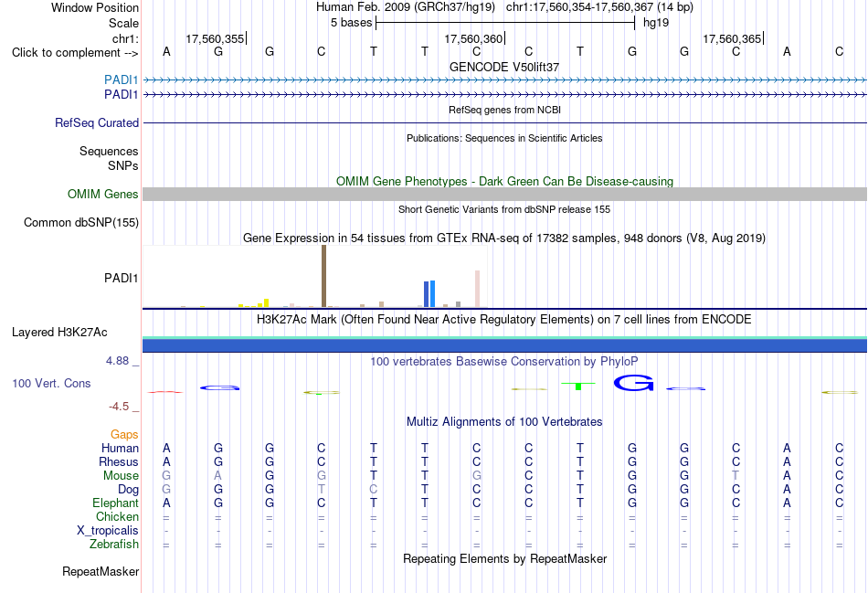Open the light-blue PADI1 GENCODE track label
The width and height of the screenshot is (868, 593).
click(121, 79)
